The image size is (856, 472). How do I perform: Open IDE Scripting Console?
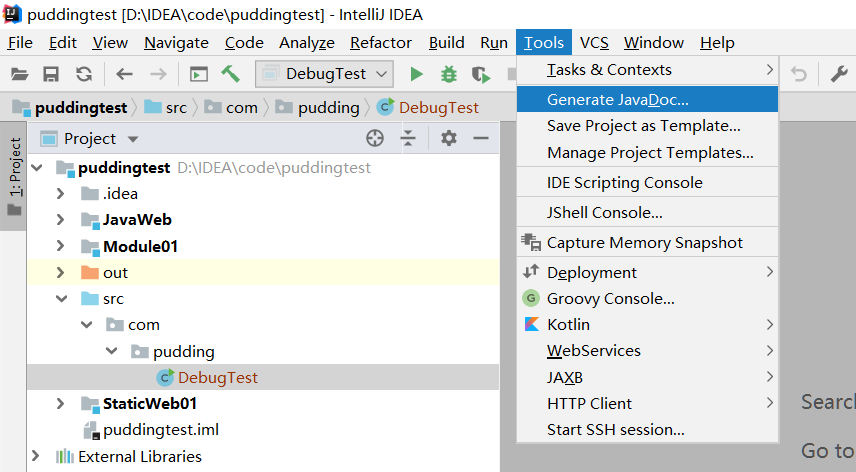pyautogui.click(x=647, y=183)
